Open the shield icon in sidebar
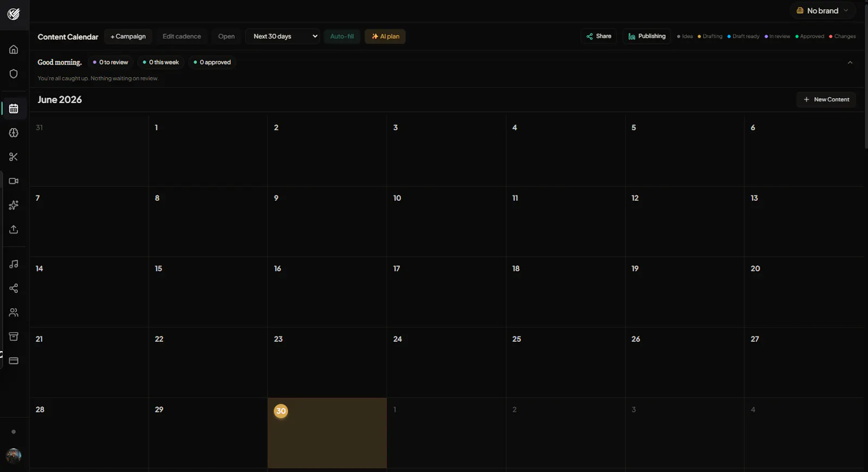This screenshot has width=868, height=472. 14,74
